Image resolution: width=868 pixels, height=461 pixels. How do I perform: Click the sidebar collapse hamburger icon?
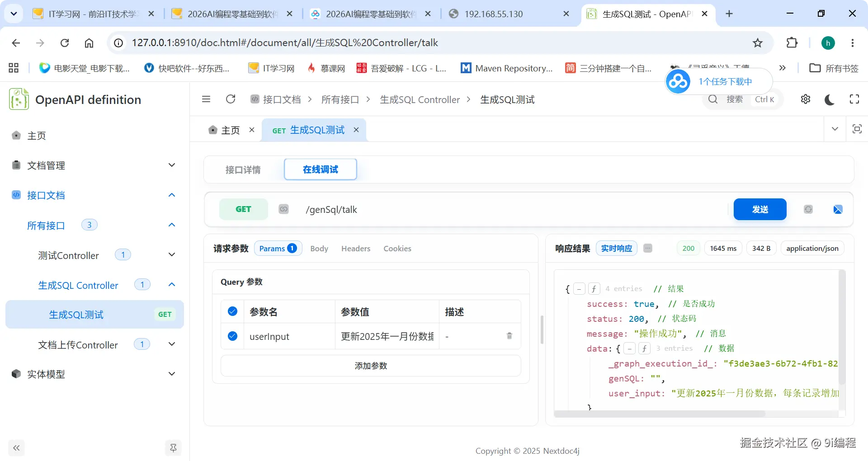(x=206, y=99)
